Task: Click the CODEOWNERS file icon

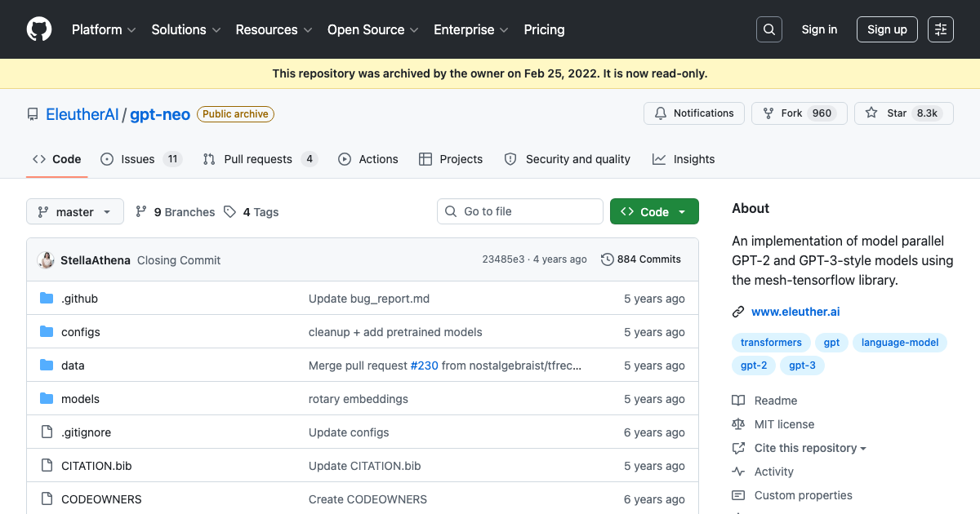Action: pos(47,499)
